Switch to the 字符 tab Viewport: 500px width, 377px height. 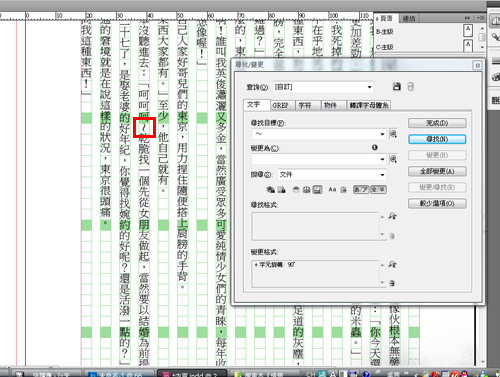308,105
